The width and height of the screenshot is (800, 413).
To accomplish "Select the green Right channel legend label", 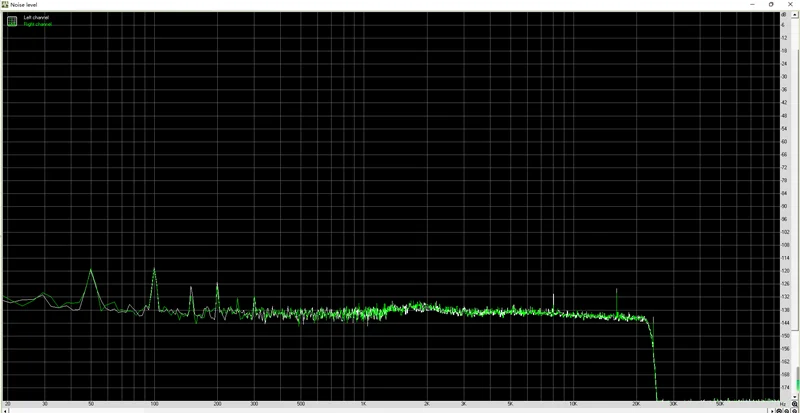I will coord(37,24).
